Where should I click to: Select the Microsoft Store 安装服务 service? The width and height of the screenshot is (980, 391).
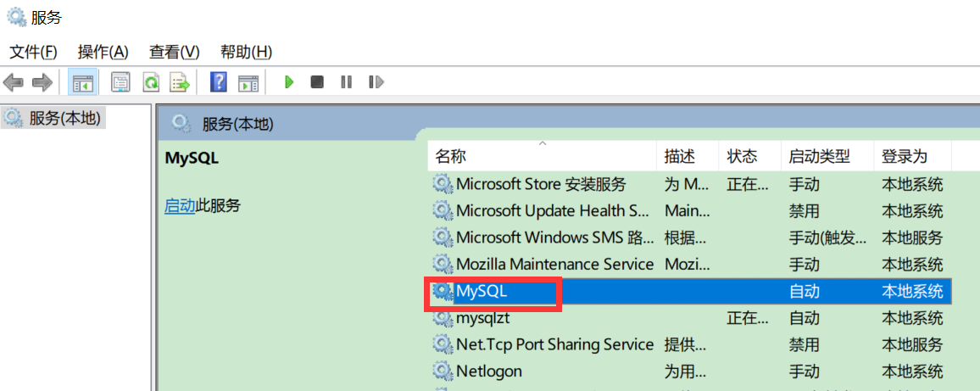coord(541,184)
